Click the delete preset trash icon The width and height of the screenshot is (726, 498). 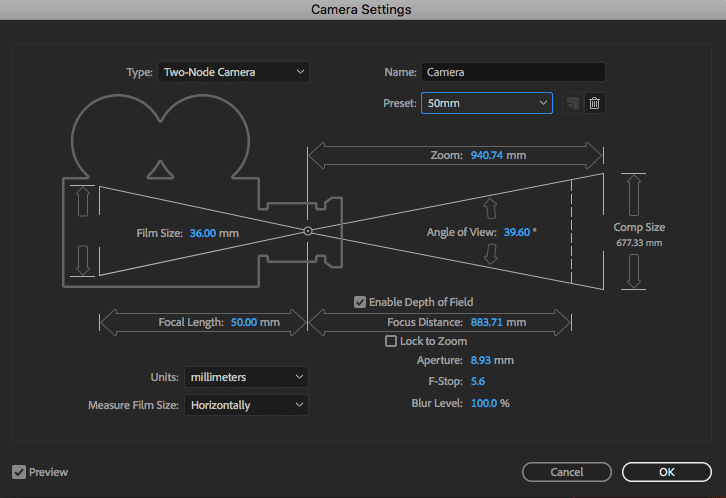coord(595,103)
